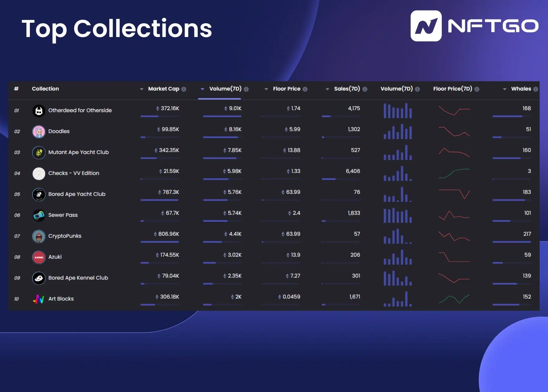Click Otherdeed market cap progress bar
Image resolution: width=548 pixels, height=392 pixels.
click(x=160, y=116)
